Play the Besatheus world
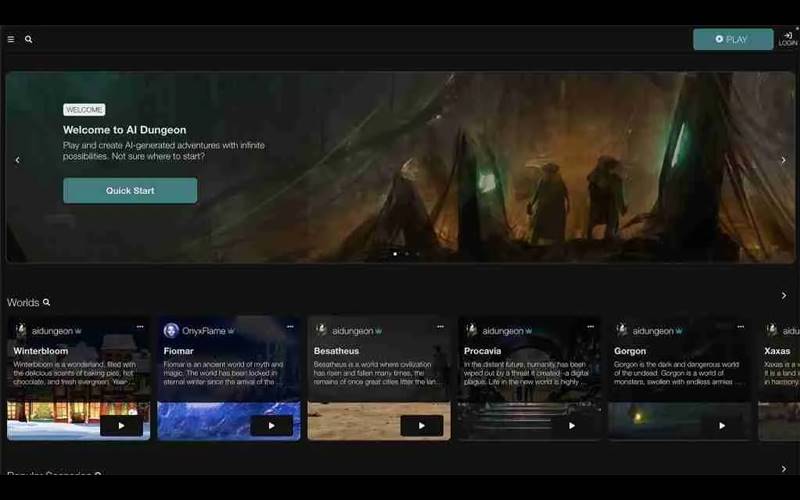Screen dimensions: 800x500 tap(421, 425)
